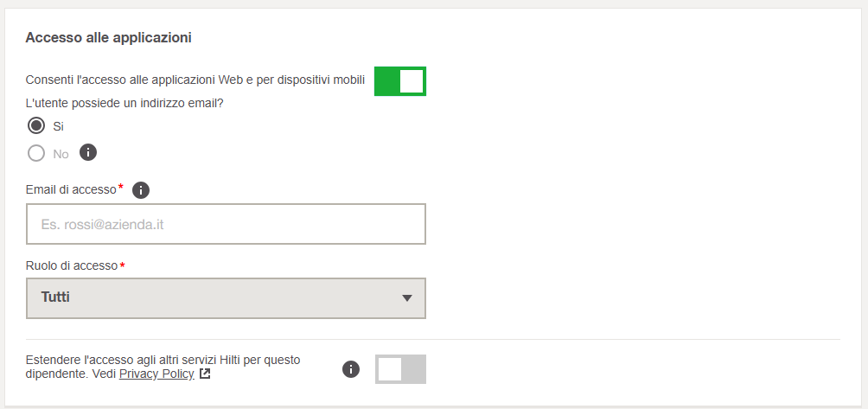The image size is (868, 409).
Task: Click the "Si" label text
Action: (x=59, y=126)
